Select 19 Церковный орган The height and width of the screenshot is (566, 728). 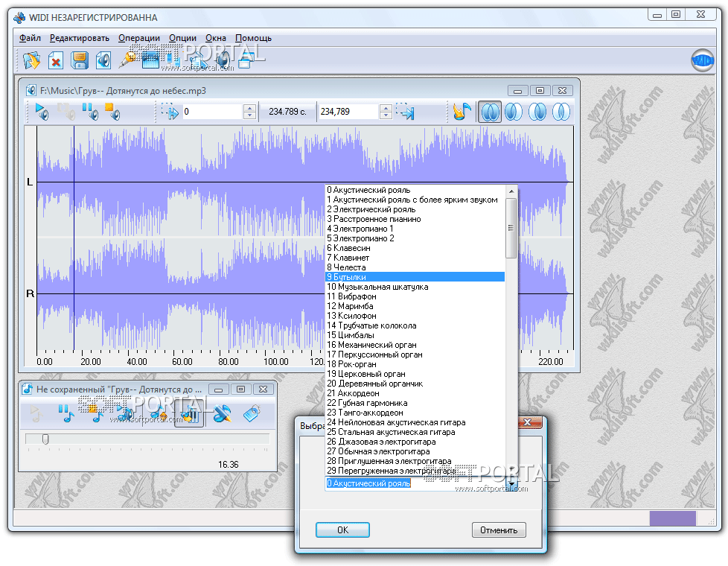click(x=415, y=374)
